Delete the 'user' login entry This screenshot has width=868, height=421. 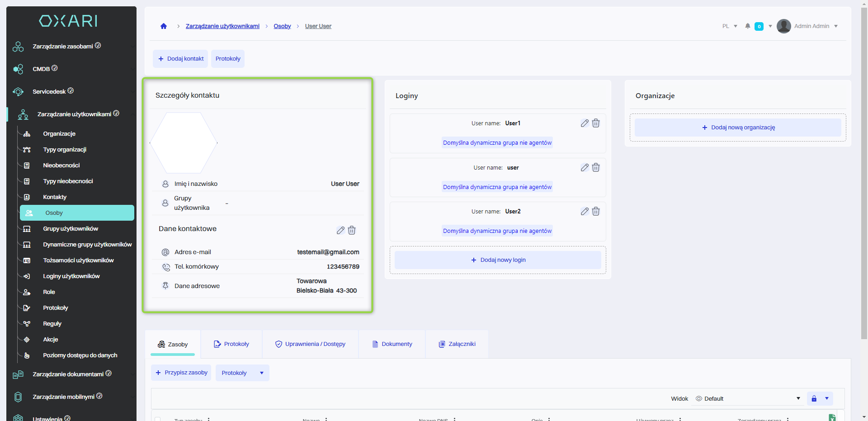pos(596,168)
